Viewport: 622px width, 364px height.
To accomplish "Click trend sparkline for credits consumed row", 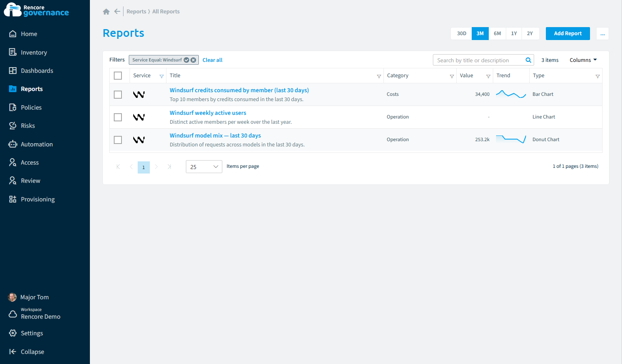I will 511,94.
